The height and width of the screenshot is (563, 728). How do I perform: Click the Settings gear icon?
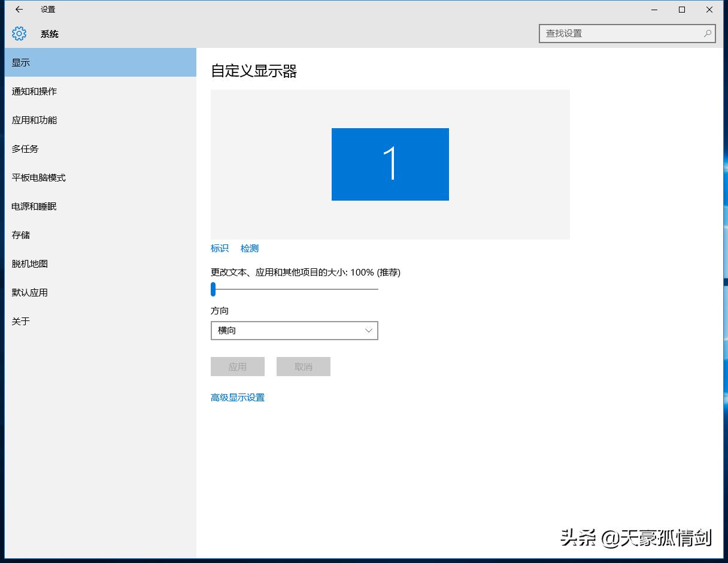pos(19,34)
